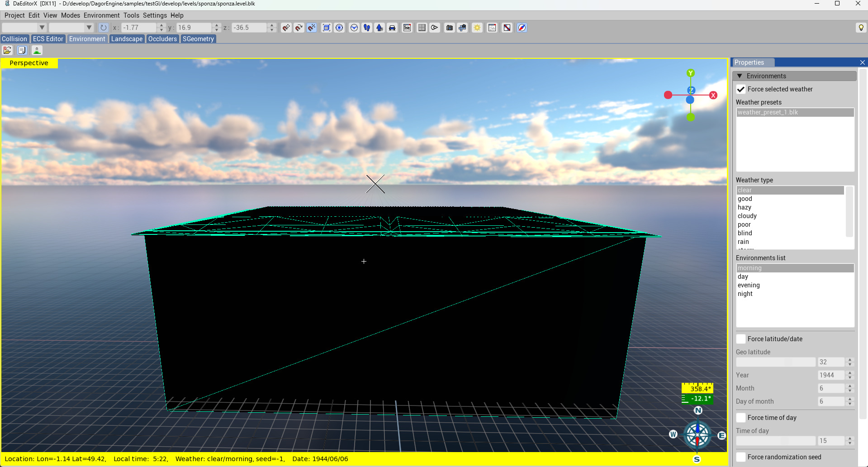868x467 pixels.
Task: Select cloudy weather type
Action: click(747, 216)
